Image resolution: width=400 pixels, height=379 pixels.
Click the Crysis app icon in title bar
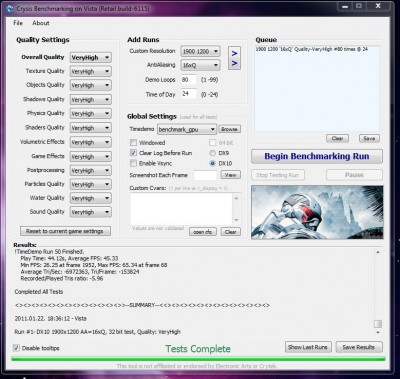[x=10, y=8]
